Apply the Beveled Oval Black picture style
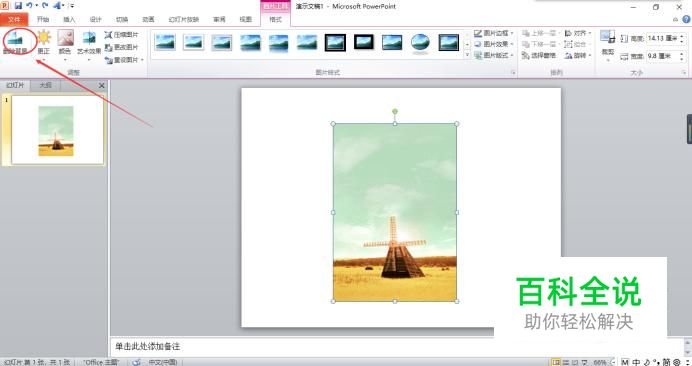Viewport: 692px width, 366px height. [x=420, y=43]
